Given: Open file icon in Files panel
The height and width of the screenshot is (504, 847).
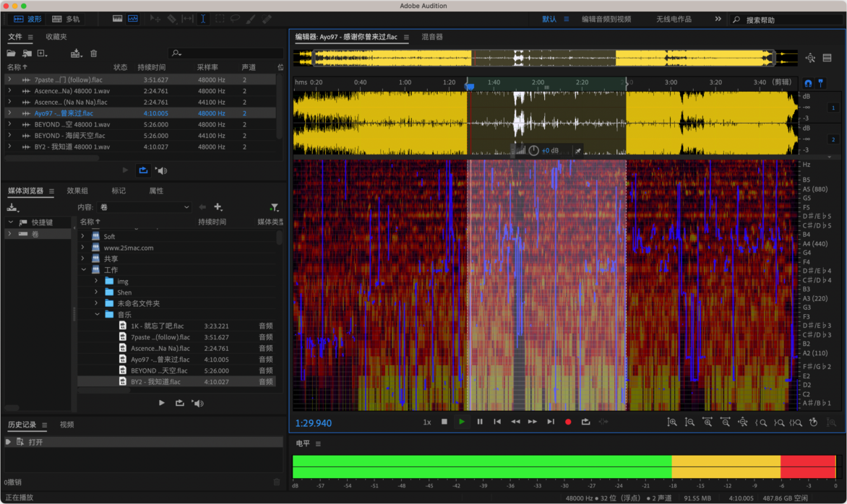Looking at the screenshot, I should [x=11, y=53].
